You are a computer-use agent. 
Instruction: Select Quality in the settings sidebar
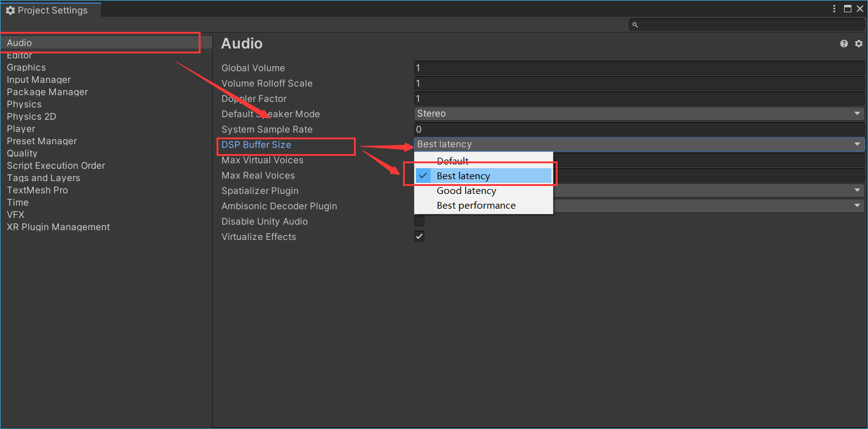(x=22, y=153)
